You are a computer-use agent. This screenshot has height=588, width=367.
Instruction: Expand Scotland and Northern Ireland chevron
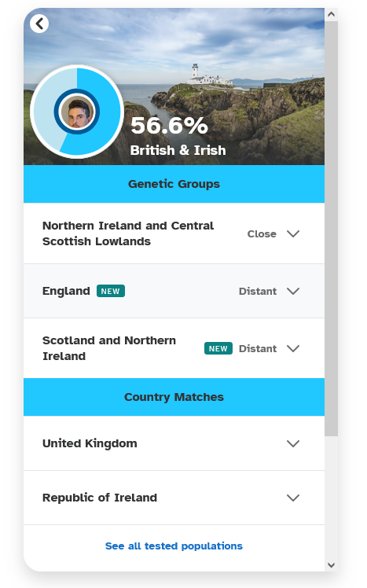(x=293, y=348)
